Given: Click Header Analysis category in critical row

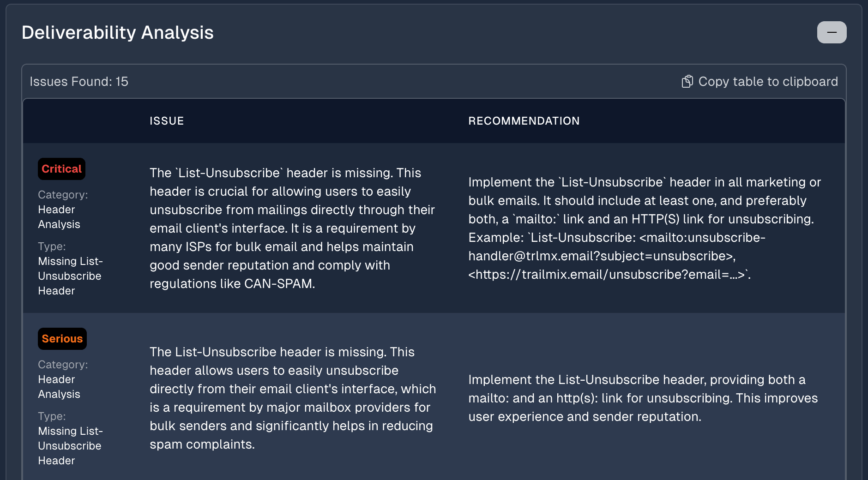Looking at the screenshot, I should [x=59, y=217].
